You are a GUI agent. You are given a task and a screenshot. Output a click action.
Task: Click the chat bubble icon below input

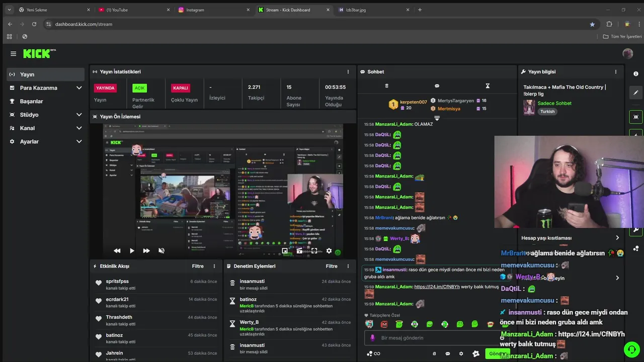click(x=447, y=353)
